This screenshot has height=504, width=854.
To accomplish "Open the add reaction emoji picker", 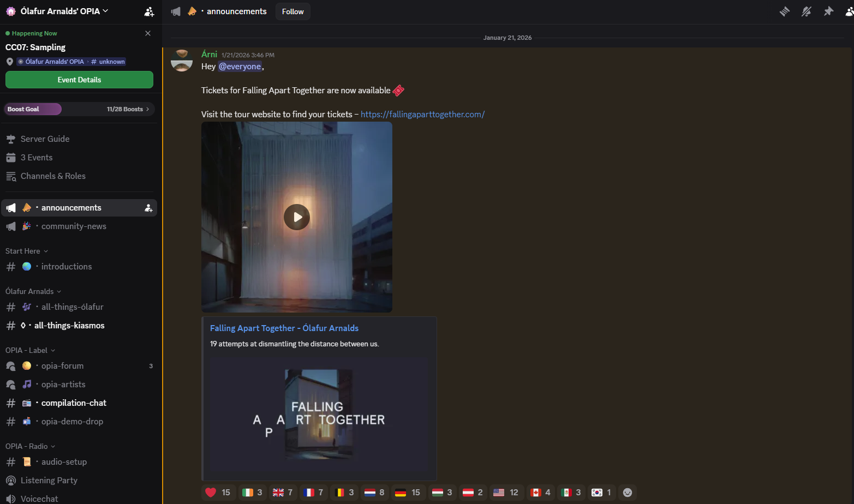I will pos(628,493).
